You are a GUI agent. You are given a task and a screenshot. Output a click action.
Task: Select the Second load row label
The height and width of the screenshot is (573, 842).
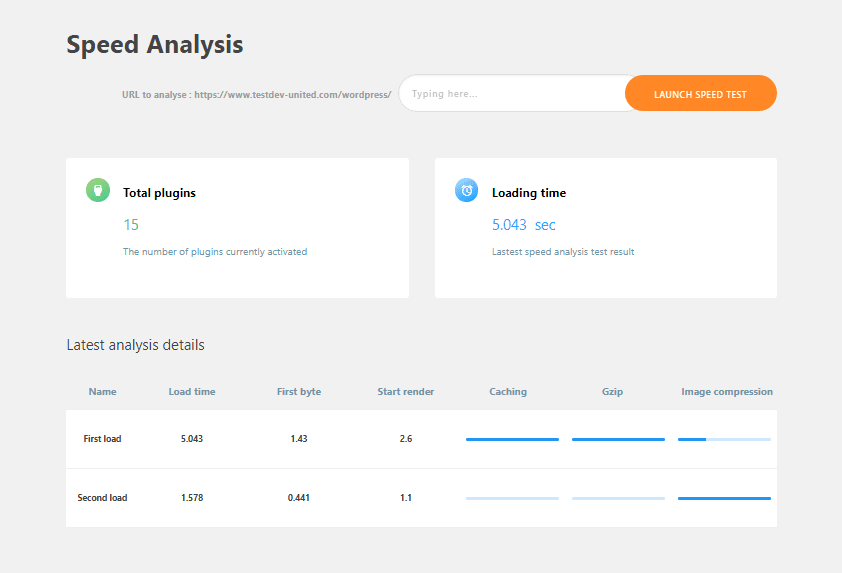coord(102,498)
